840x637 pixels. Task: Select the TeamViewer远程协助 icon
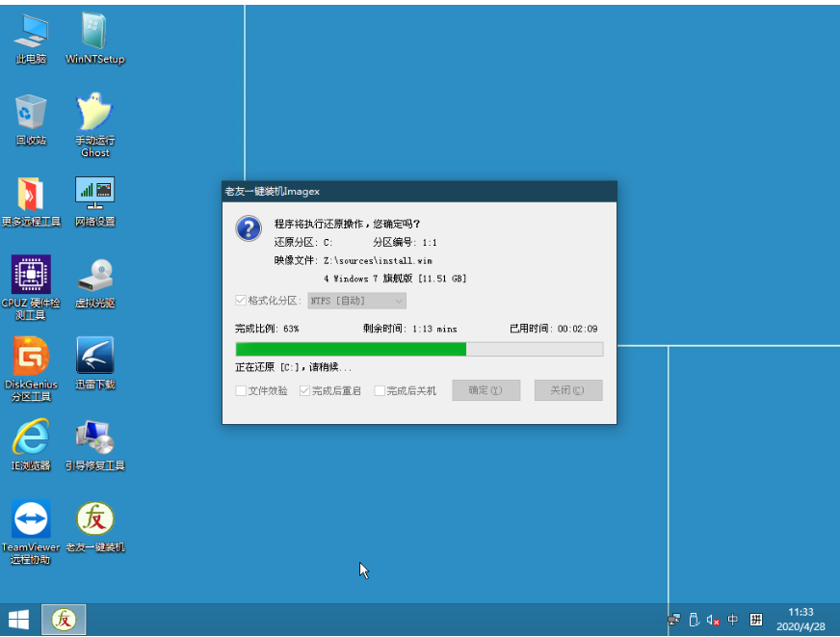pos(31,520)
